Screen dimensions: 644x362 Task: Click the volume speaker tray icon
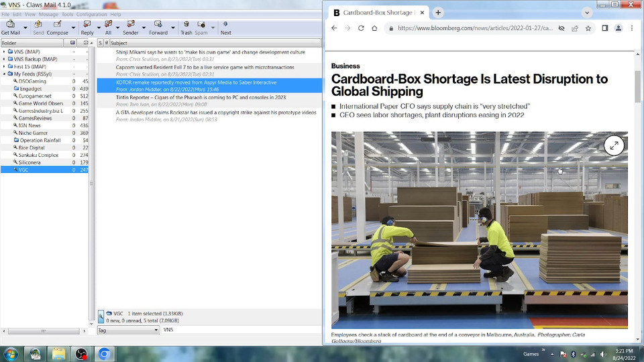pyautogui.click(x=602, y=354)
